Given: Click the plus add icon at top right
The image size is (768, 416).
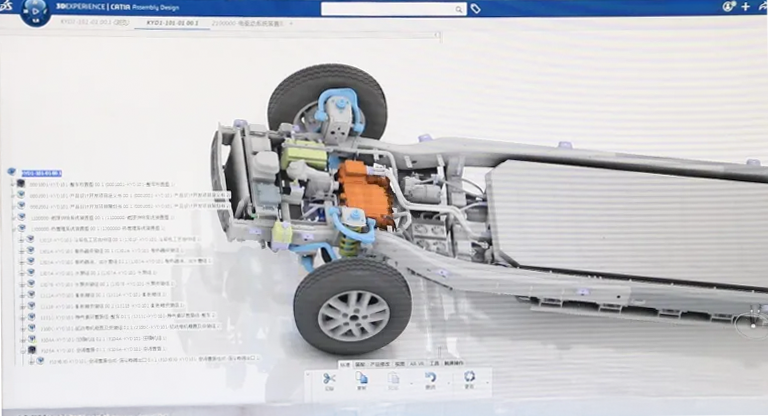Looking at the screenshot, I should [745, 7].
